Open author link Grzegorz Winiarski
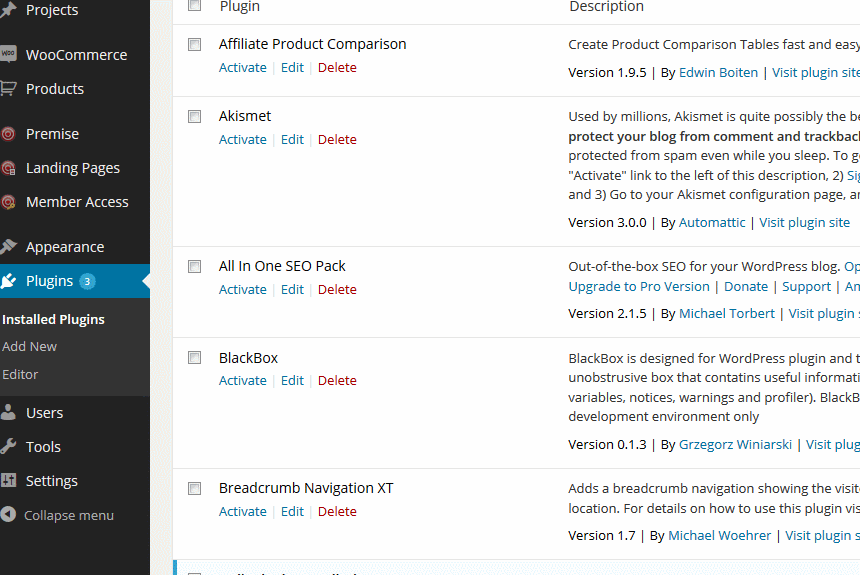This screenshot has width=860, height=575. pos(735,444)
